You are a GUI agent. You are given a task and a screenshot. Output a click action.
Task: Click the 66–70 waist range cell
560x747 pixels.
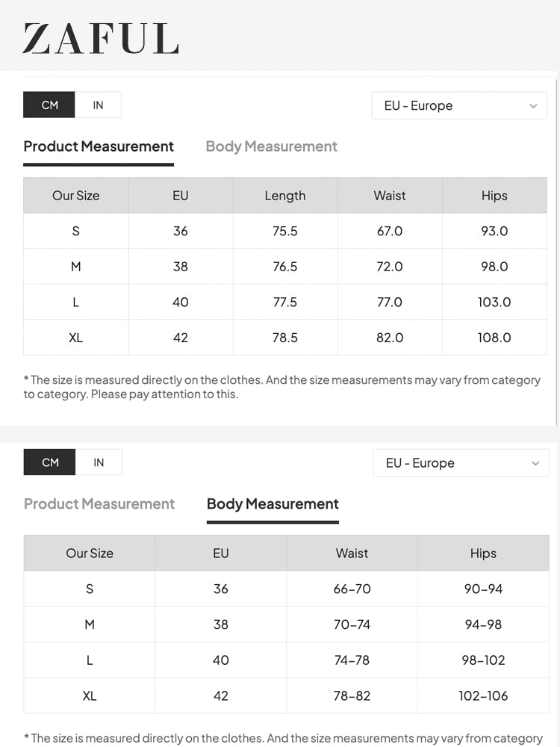click(x=352, y=589)
